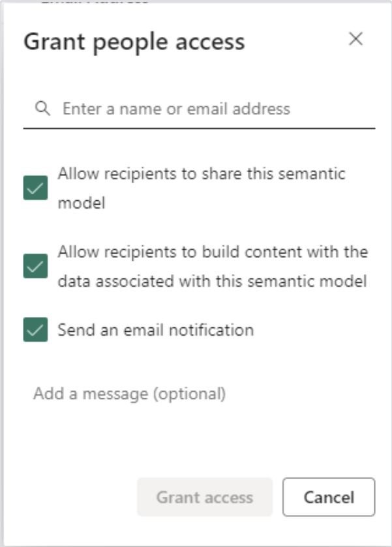The height and width of the screenshot is (547, 392).
Task: Dismiss the dialog with the X icon
Action: [x=355, y=38]
